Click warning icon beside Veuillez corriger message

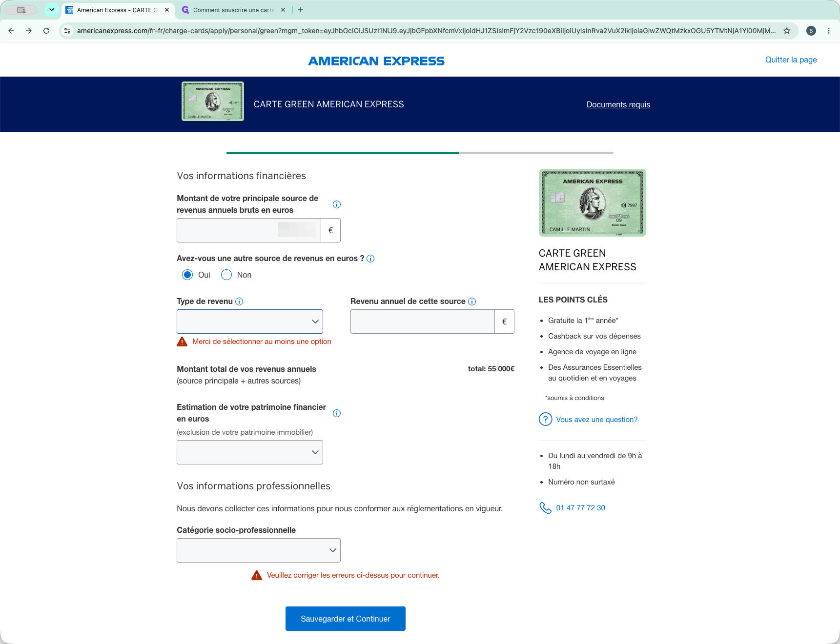pyautogui.click(x=257, y=575)
